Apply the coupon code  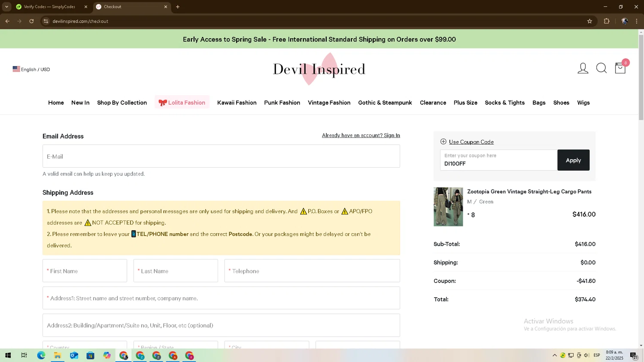573,160
